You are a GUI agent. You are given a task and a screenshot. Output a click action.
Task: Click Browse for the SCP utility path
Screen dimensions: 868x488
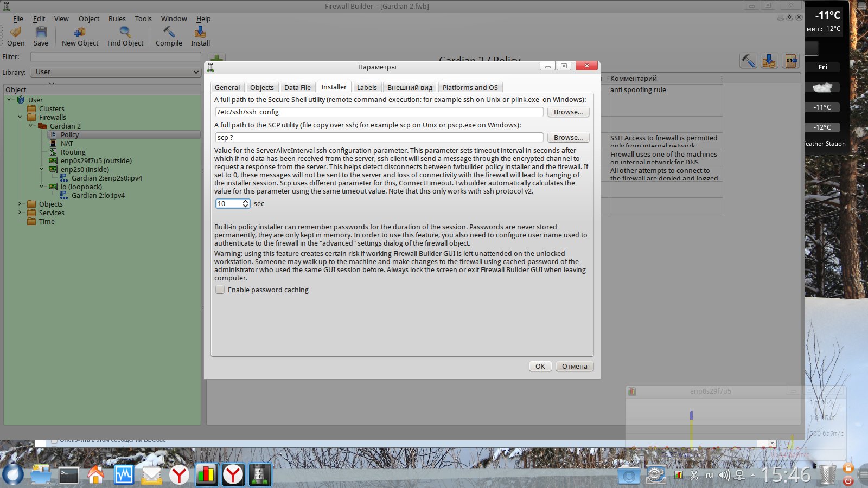[568, 138]
